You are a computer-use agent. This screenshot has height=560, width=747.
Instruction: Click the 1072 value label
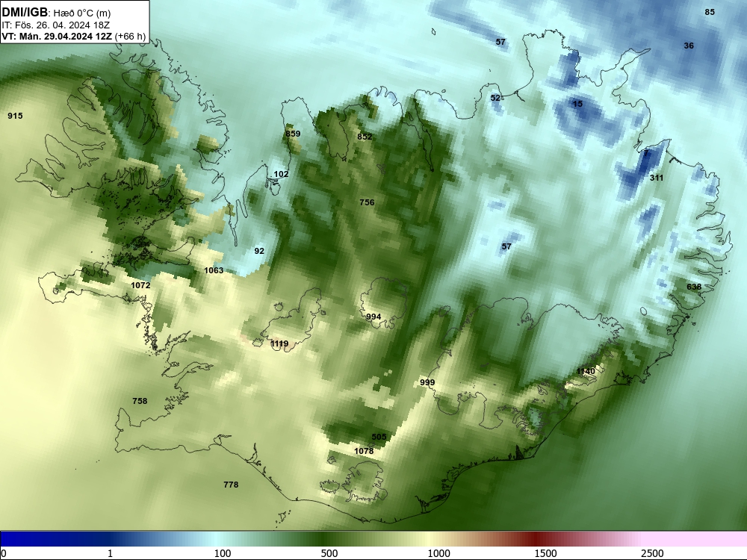[140, 285]
